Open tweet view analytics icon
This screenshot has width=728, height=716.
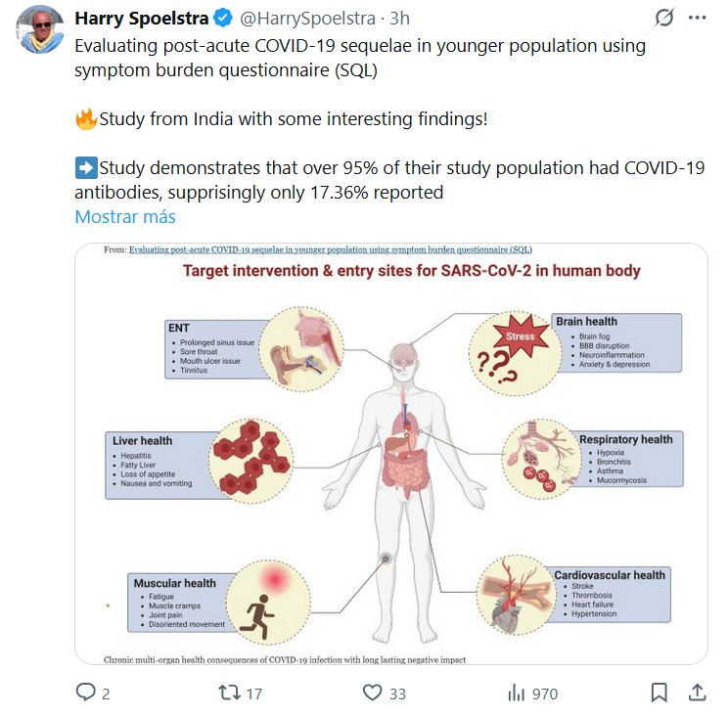click(516, 693)
